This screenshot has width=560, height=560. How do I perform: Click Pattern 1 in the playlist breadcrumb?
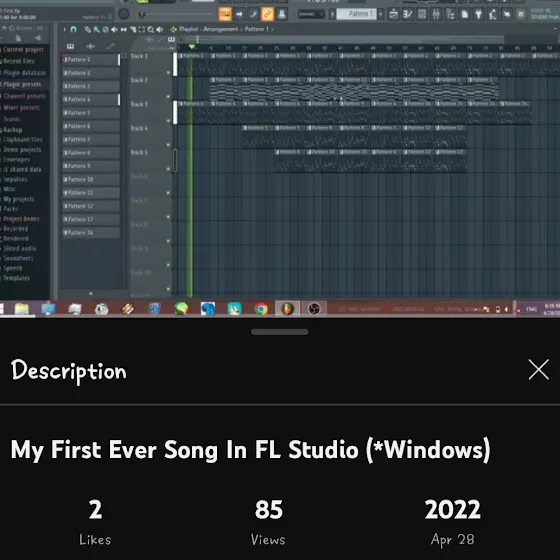click(256, 29)
